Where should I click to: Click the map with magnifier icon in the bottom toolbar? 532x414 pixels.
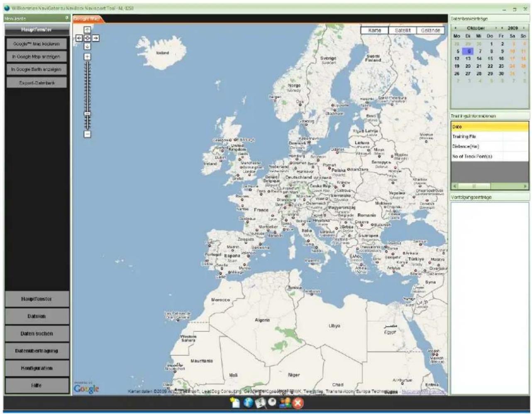(x=261, y=403)
